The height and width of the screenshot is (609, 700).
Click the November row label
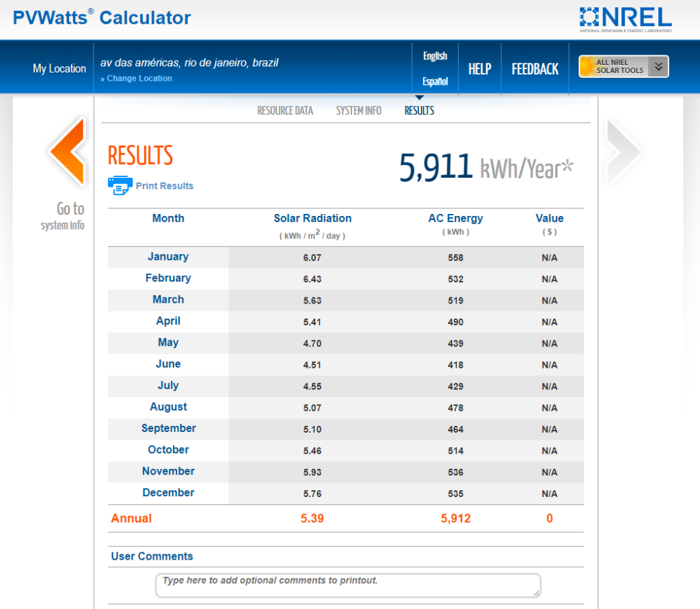click(x=168, y=471)
